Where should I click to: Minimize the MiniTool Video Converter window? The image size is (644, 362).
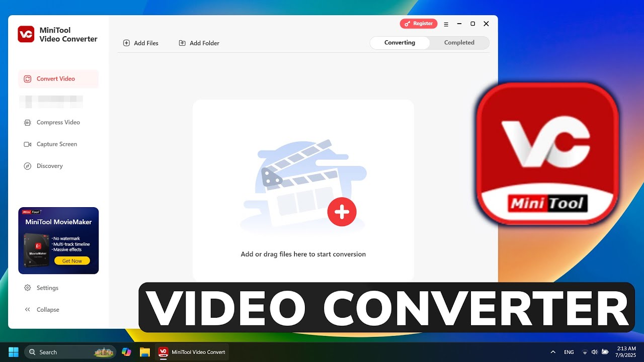(459, 24)
